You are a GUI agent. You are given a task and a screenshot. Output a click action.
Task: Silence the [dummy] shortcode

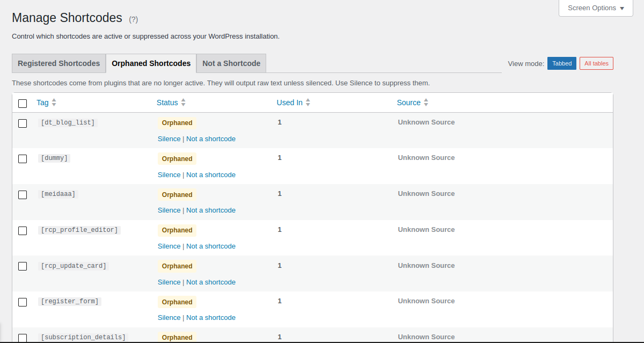[169, 174]
